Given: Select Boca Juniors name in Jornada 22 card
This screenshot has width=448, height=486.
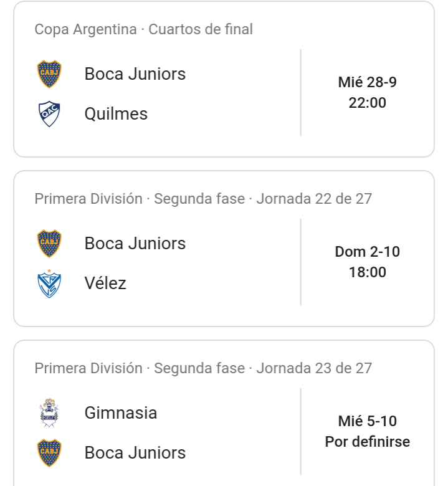Looking at the screenshot, I should click(135, 244).
